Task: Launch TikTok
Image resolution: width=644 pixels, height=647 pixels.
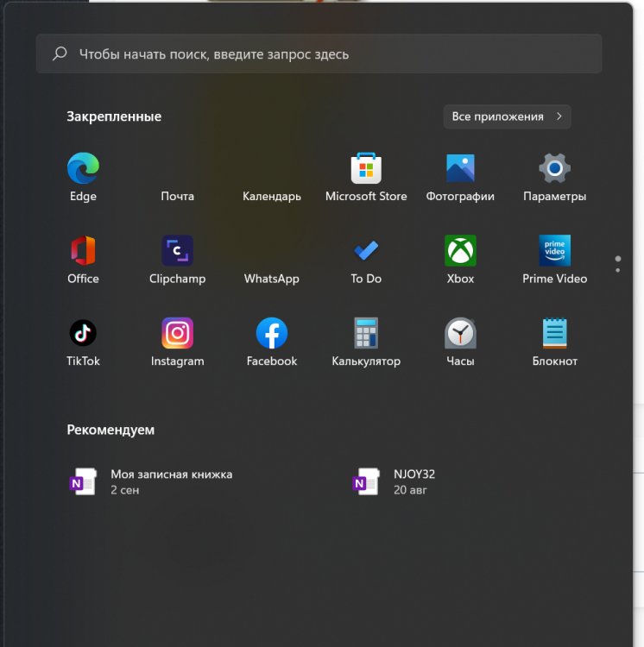Action: (x=83, y=342)
